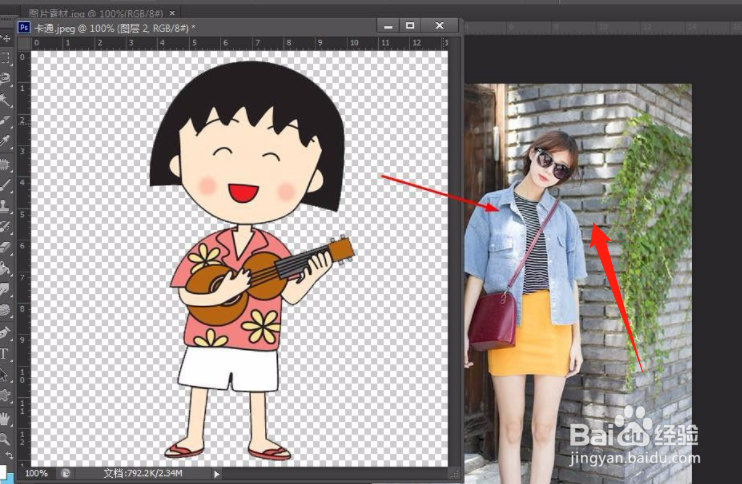Click the woman photo in 图片素材.jpg document
This screenshot has width=742, height=484.
[578, 284]
